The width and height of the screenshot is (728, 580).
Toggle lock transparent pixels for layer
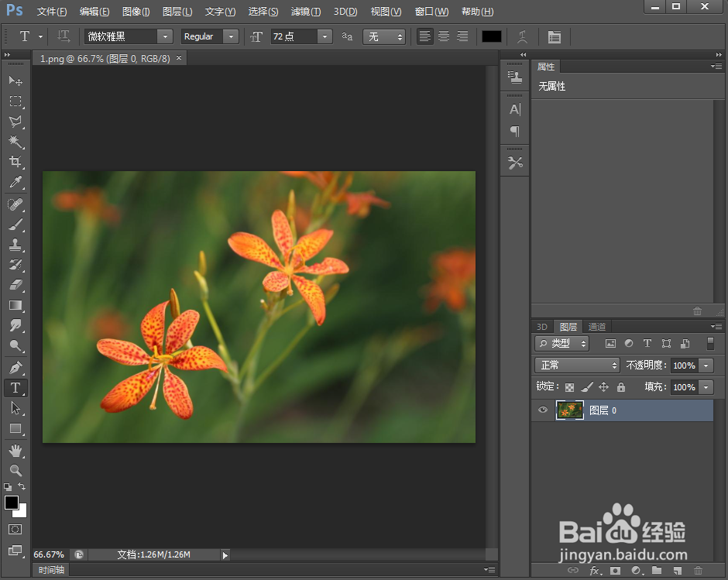(570, 386)
